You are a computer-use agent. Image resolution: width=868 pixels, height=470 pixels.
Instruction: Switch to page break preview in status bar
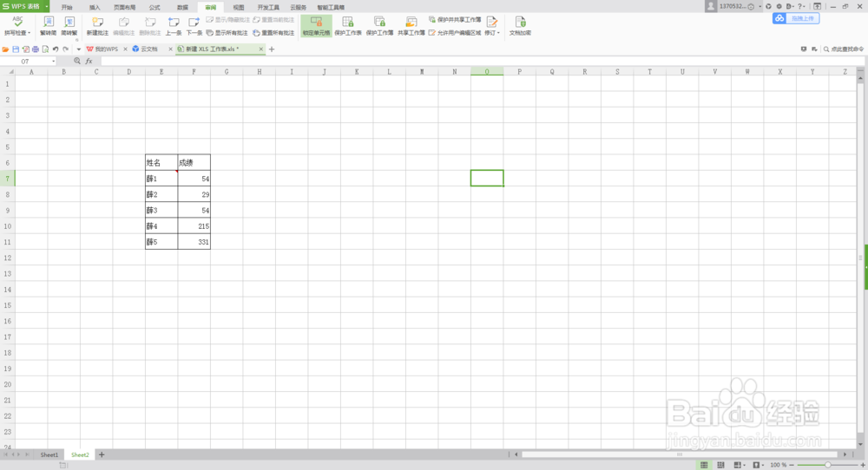tap(720, 465)
